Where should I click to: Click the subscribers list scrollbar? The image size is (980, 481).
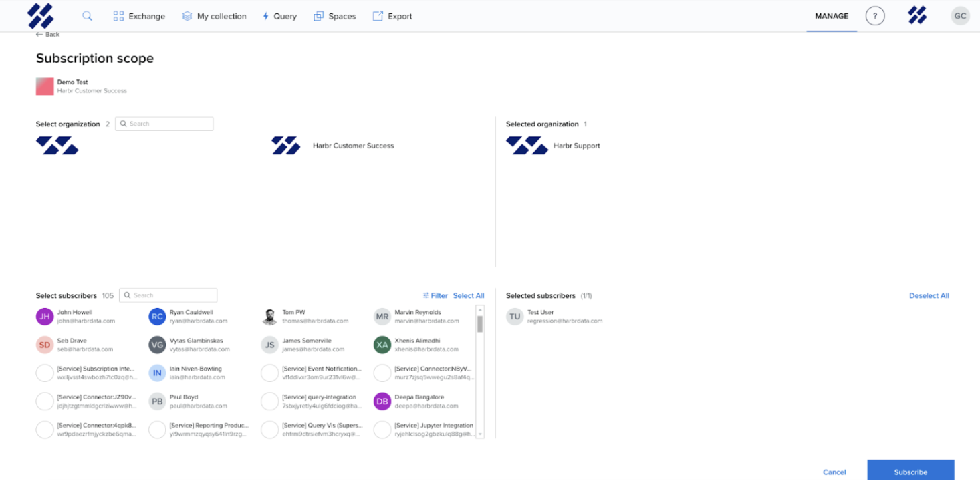pos(479,324)
